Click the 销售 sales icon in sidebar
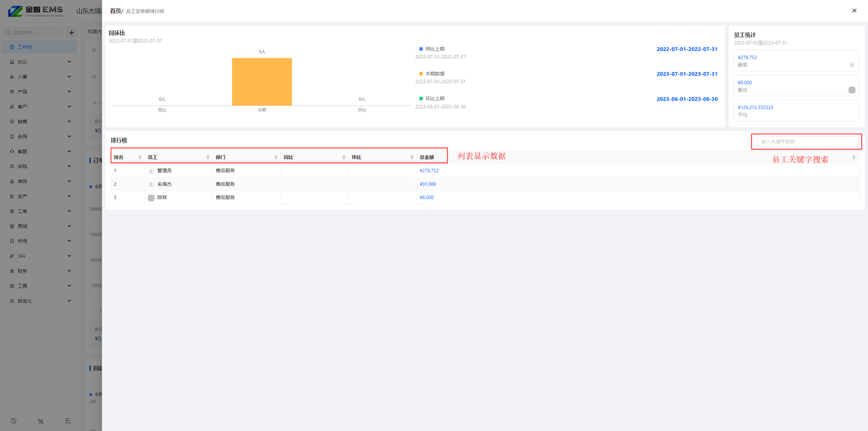The width and height of the screenshot is (868, 431). pyautogui.click(x=12, y=121)
